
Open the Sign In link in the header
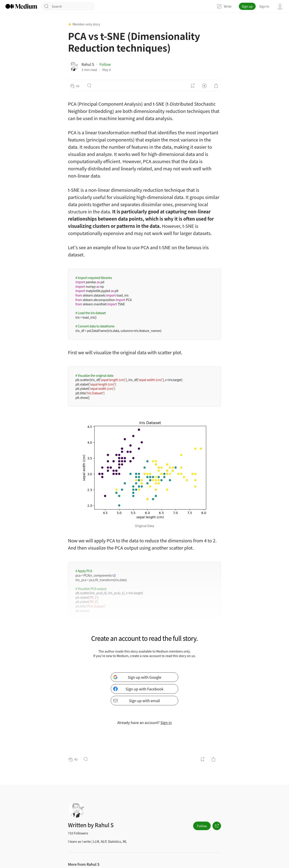[x=264, y=6]
